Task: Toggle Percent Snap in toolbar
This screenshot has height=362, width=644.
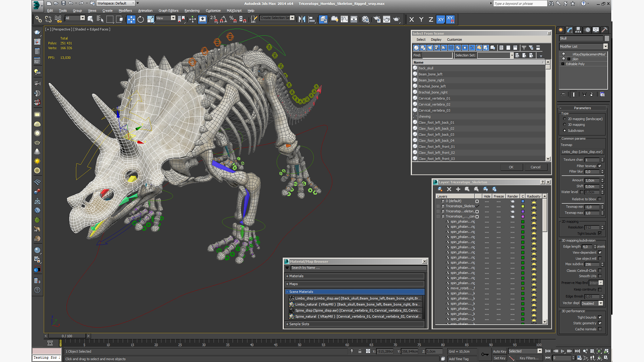Action: tap(233, 19)
